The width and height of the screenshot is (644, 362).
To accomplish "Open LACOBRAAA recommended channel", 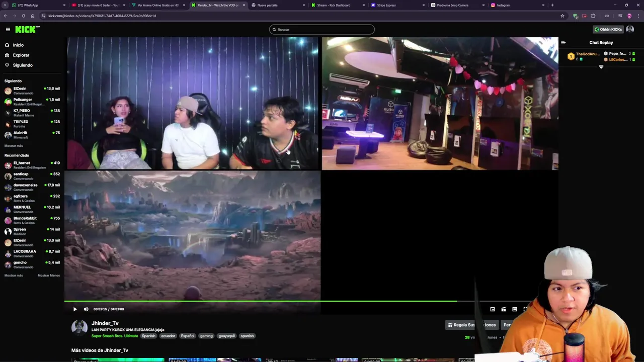I will (32, 253).
